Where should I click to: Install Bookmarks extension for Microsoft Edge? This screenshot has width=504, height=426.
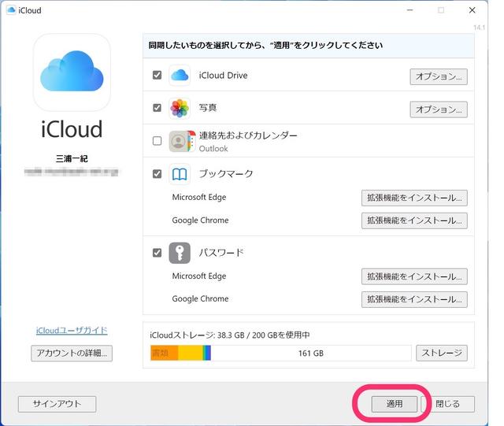[413, 198]
